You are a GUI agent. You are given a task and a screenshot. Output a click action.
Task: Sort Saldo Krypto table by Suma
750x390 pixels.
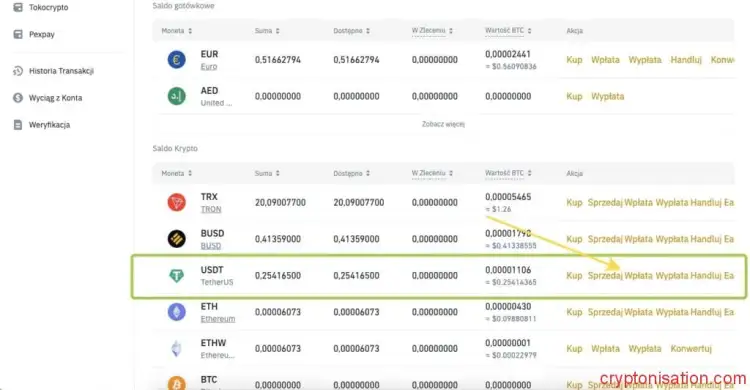[267, 173]
